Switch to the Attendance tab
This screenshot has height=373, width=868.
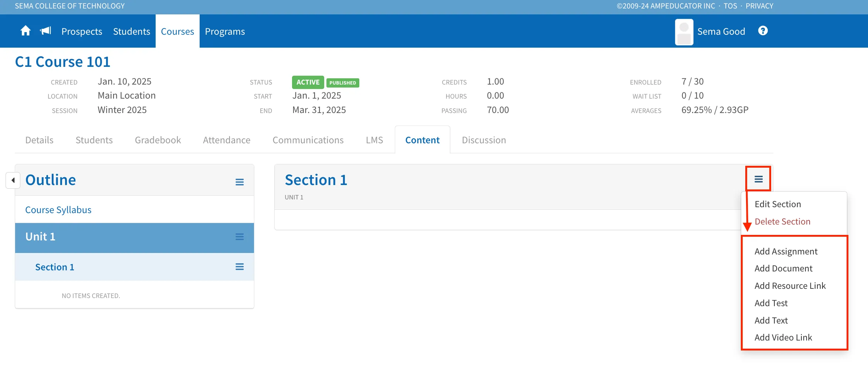[x=227, y=140]
